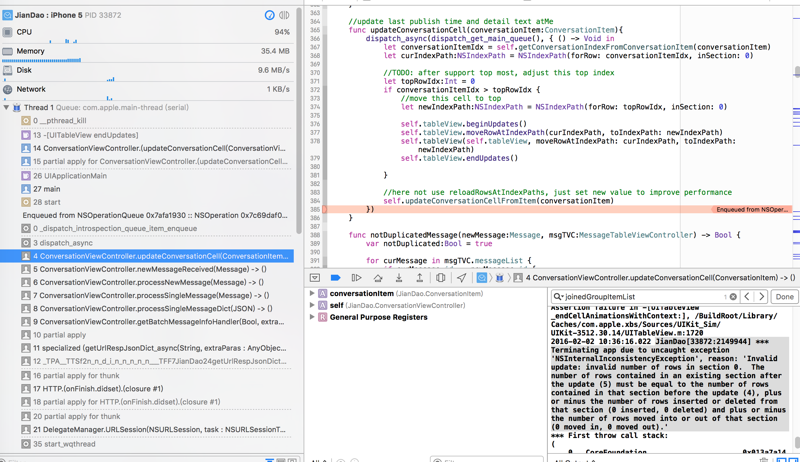Select frame 8 processSingleMessageDict(JSON)
Image resolution: width=800 pixels, height=462 pixels.
[153, 309]
